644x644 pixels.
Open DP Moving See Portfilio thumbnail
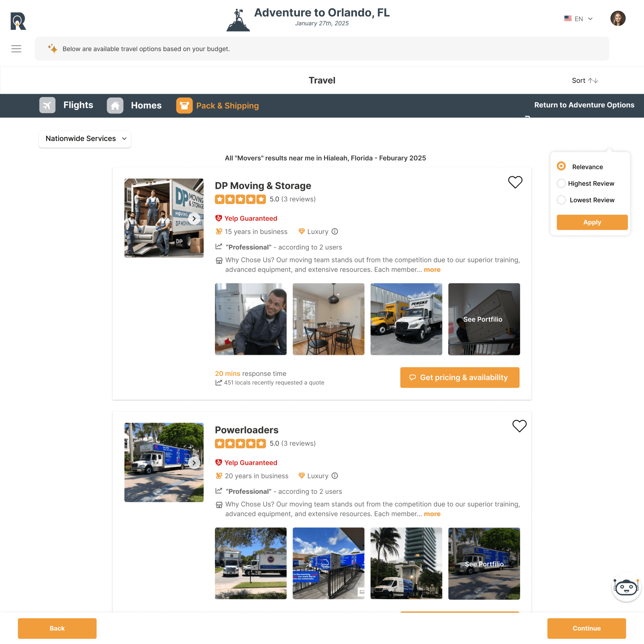click(x=484, y=319)
